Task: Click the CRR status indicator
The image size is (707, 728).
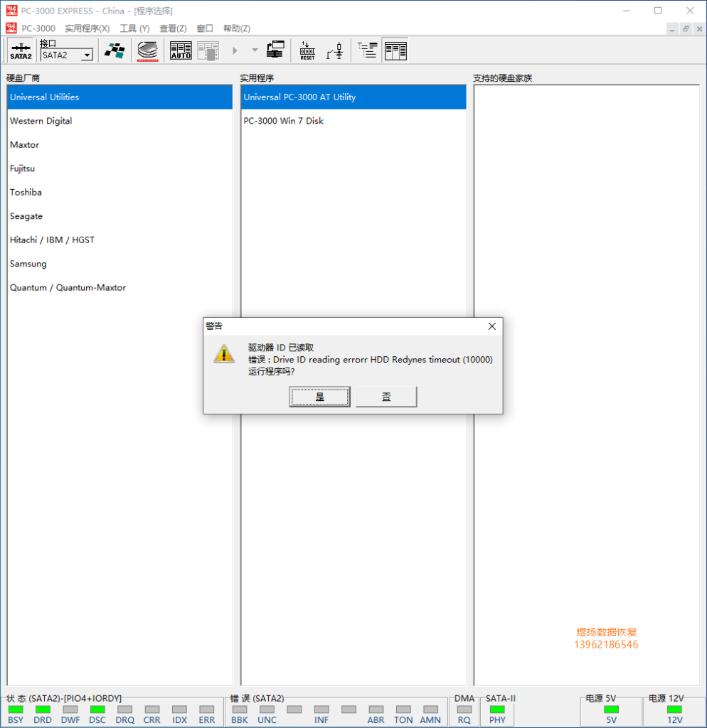Action: pyautogui.click(x=152, y=710)
